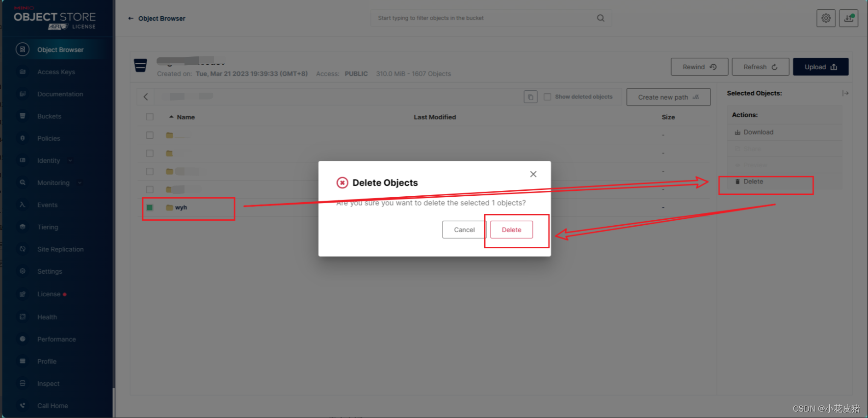Screen dimensions: 868x418
Task: Expand the Identity submenu
Action: tap(70, 160)
